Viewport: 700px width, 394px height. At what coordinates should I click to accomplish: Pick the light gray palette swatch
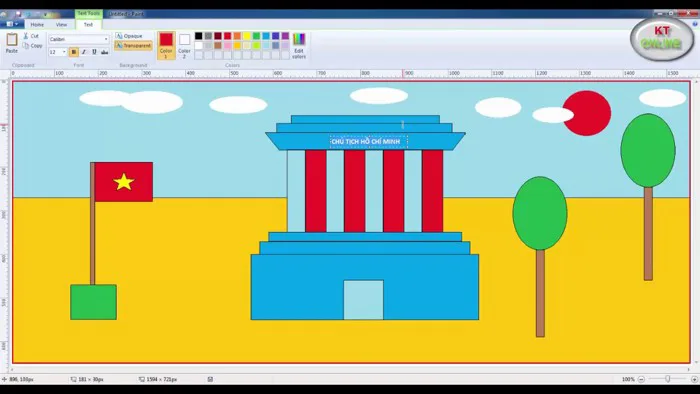pos(208,46)
